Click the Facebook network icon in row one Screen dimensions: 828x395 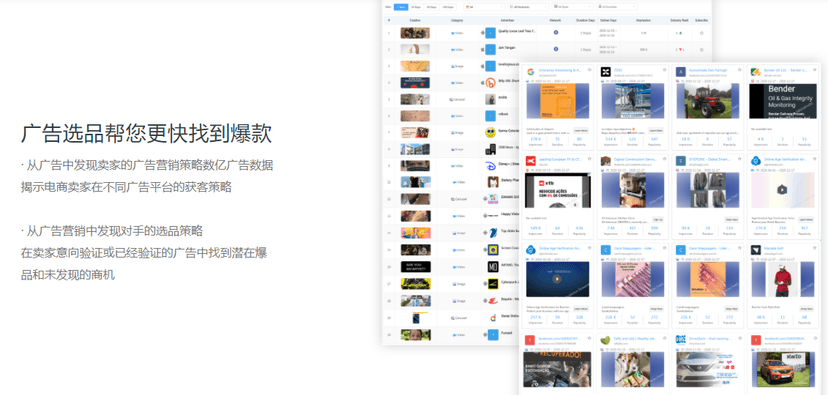556,33
